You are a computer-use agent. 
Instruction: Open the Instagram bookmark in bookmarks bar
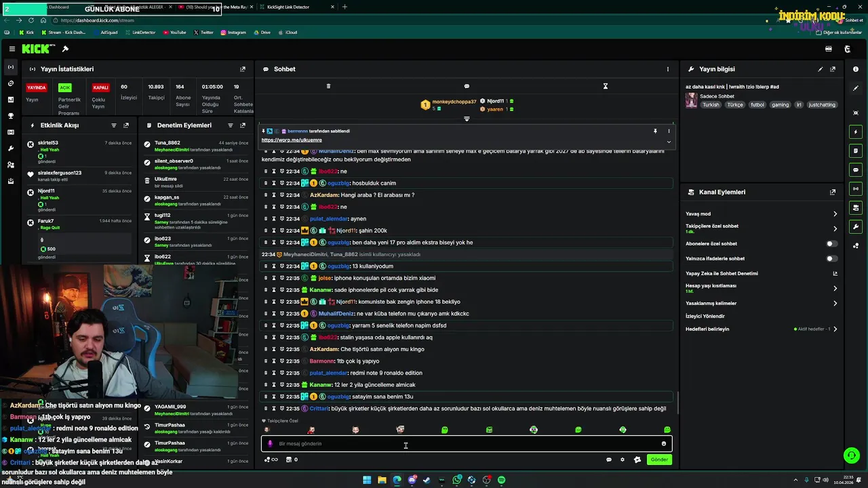(x=233, y=33)
